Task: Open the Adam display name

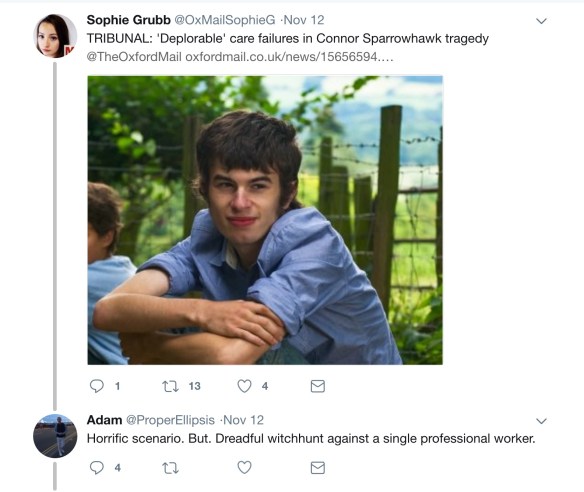Action: pos(104,420)
